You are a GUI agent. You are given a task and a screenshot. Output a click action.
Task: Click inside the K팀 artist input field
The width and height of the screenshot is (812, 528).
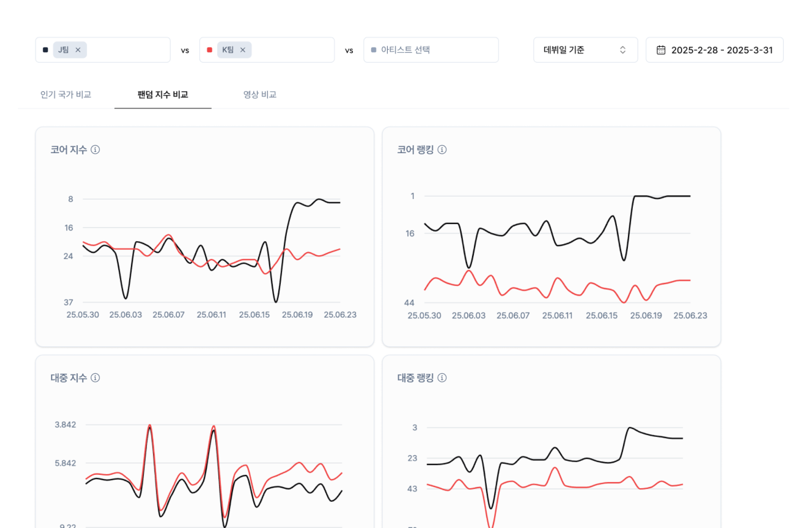tap(293, 50)
